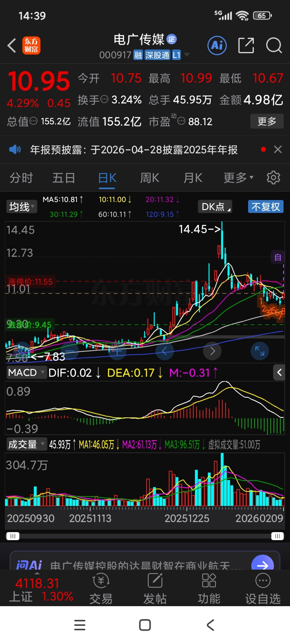This screenshot has width=290, height=644.
Task: Tap MA 60:10.11 value
Action: tap(115, 215)
